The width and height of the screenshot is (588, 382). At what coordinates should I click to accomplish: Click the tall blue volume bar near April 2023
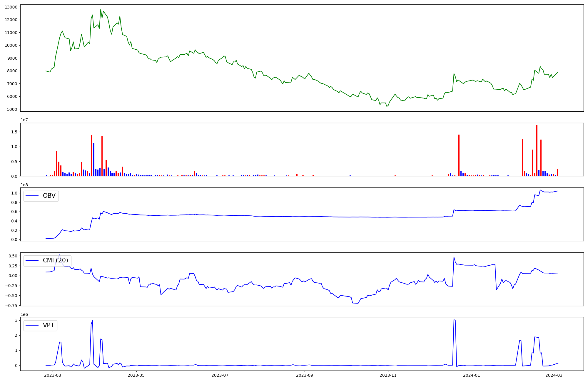[x=94, y=160]
